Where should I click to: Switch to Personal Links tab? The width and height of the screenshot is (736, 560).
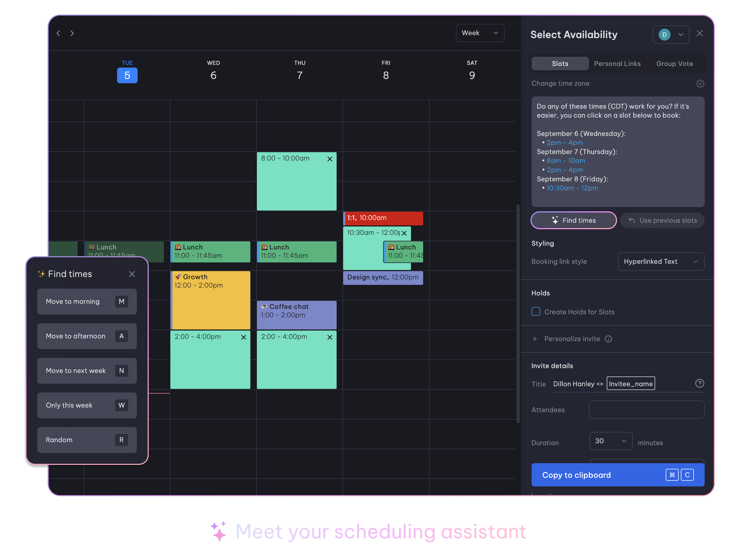click(617, 64)
